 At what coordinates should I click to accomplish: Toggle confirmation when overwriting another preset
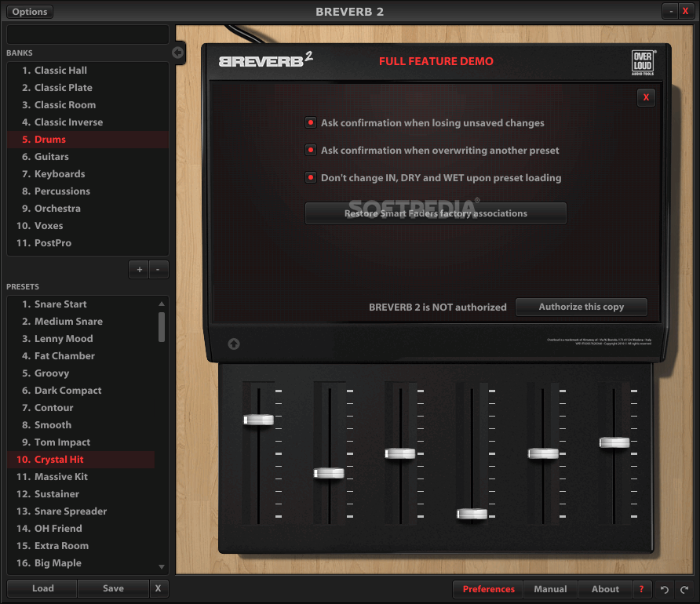point(311,150)
